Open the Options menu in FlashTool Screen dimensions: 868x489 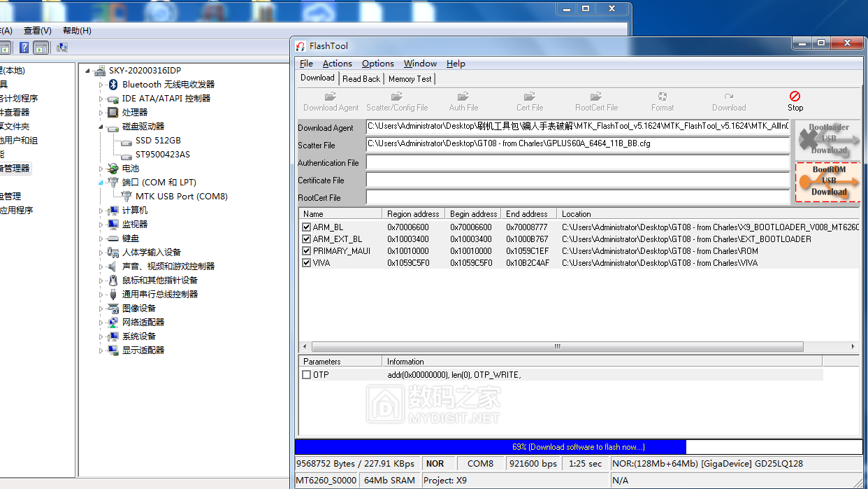(377, 64)
